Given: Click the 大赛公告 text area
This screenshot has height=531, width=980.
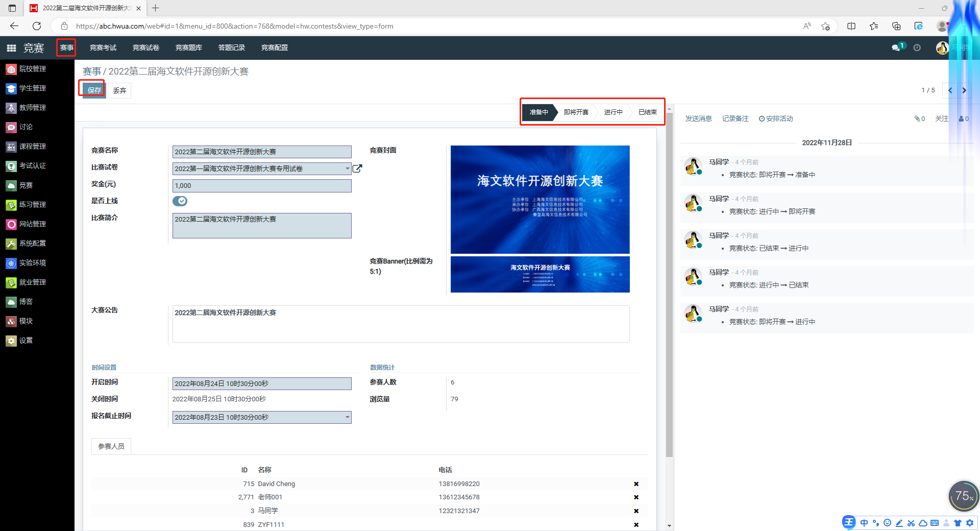Looking at the screenshot, I should [401, 324].
